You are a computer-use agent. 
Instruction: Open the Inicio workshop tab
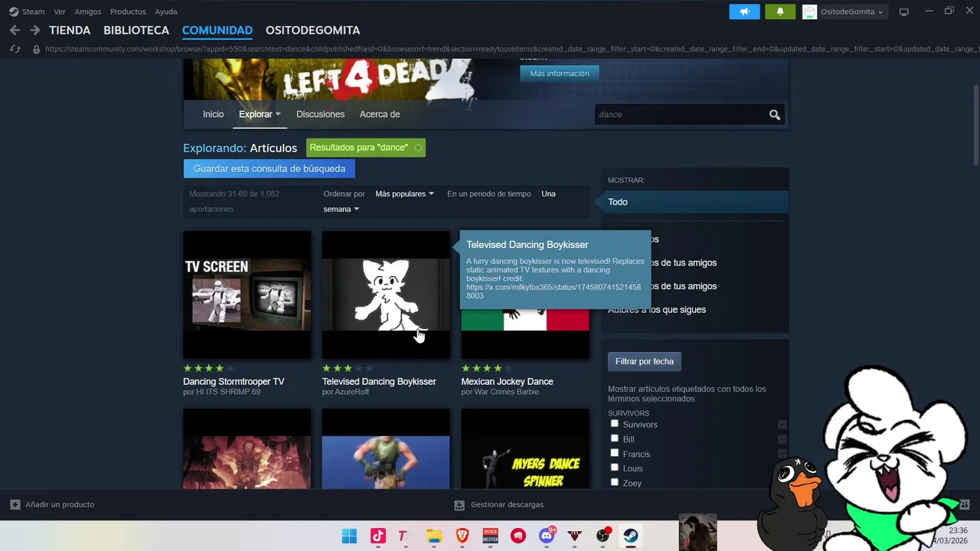point(213,114)
